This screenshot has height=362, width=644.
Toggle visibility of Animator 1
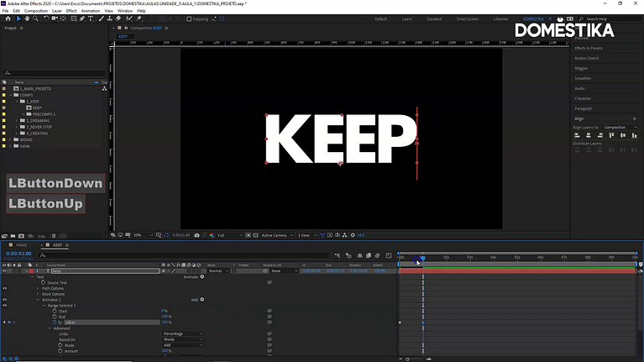(4, 300)
